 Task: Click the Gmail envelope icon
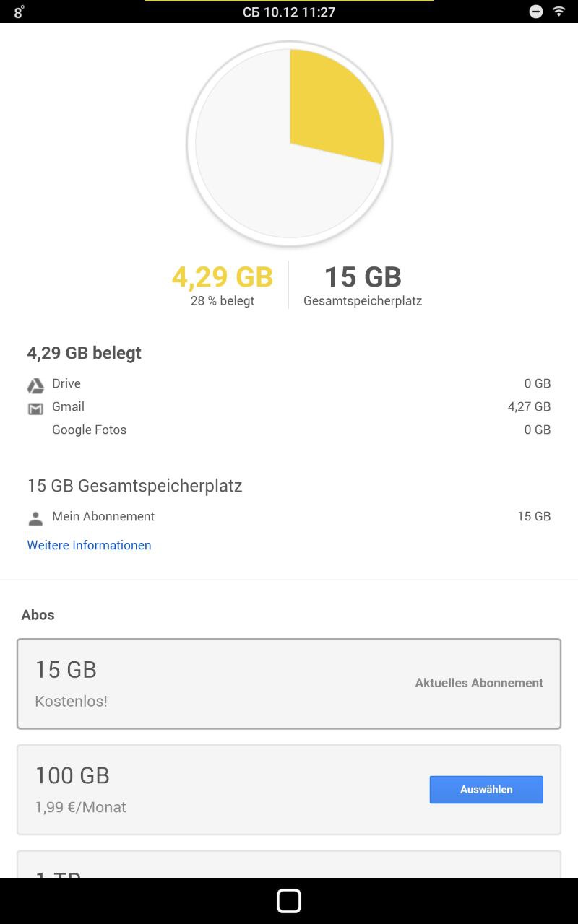pos(35,409)
